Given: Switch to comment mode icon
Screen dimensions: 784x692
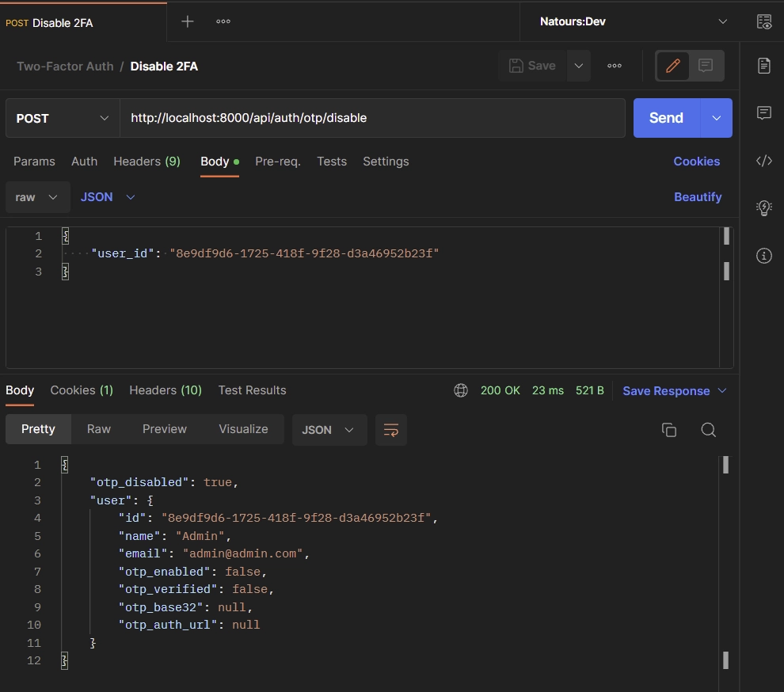Looking at the screenshot, I should pos(706,66).
